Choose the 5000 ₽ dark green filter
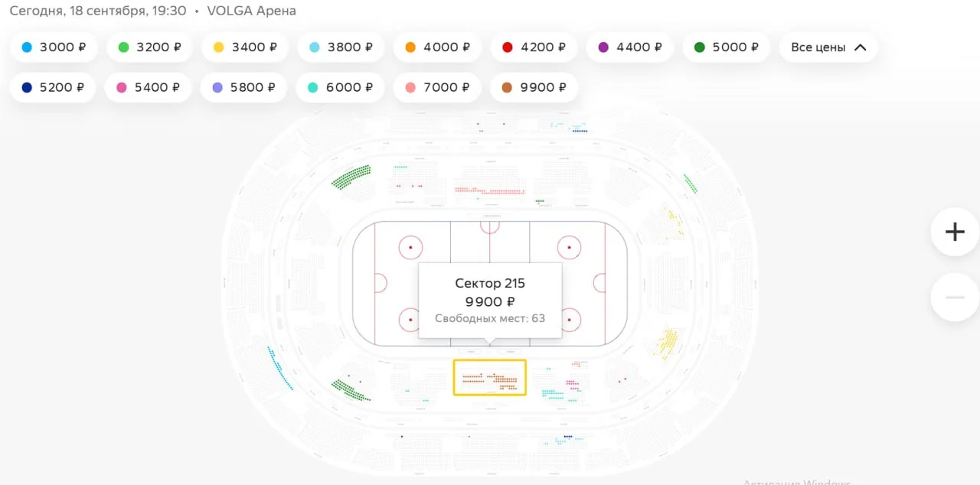 click(726, 47)
